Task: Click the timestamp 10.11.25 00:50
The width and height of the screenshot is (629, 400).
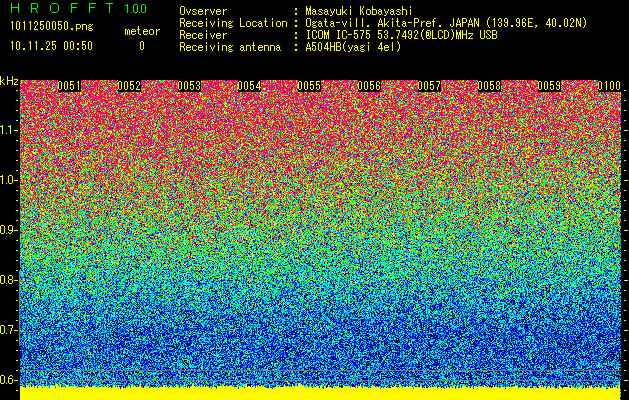Action: pos(52,46)
